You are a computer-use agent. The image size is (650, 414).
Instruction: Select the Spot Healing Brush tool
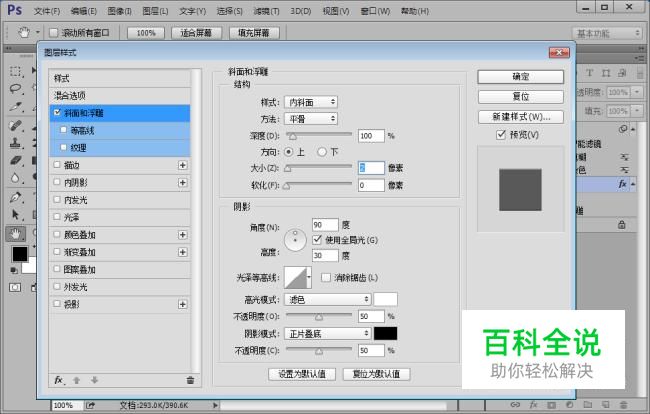click(15, 125)
